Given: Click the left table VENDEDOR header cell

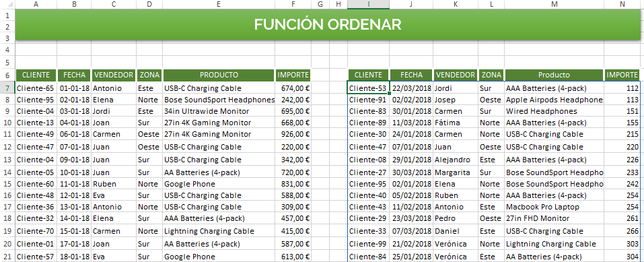Looking at the screenshot, I should (114, 75).
